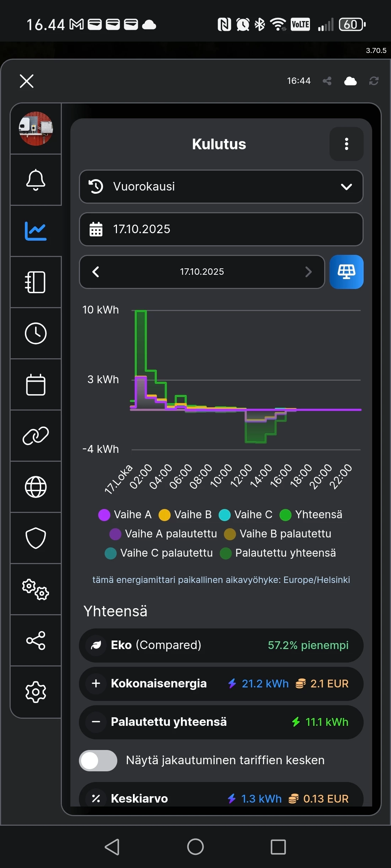Open the chain link sidebar icon

(36, 436)
